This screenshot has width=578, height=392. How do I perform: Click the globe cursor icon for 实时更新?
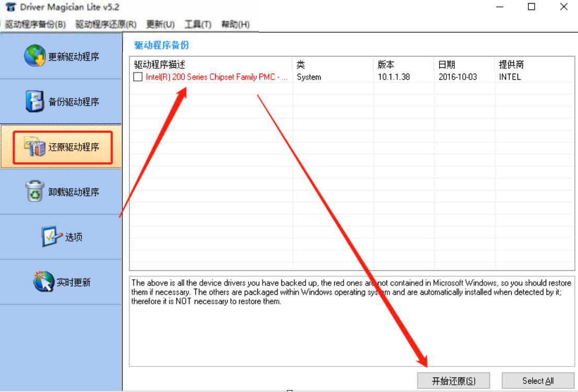[x=43, y=281]
